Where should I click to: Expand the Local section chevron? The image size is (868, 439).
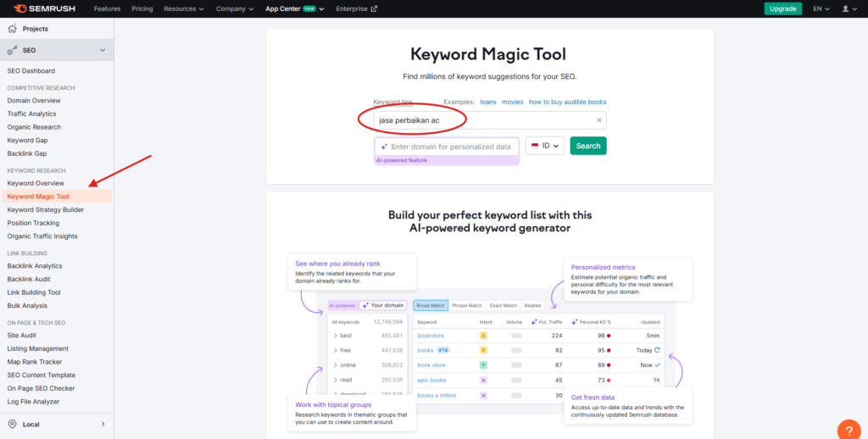[x=103, y=424]
